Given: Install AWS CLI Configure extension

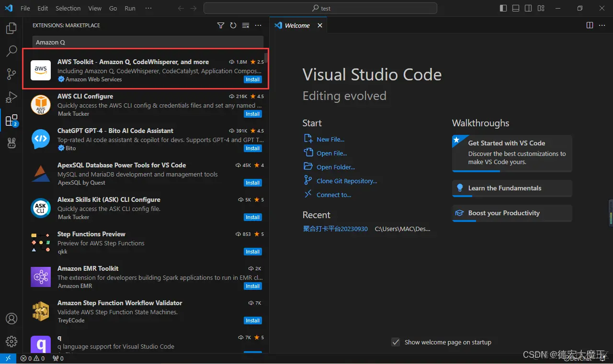Looking at the screenshot, I should pyautogui.click(x=252, y=114).
